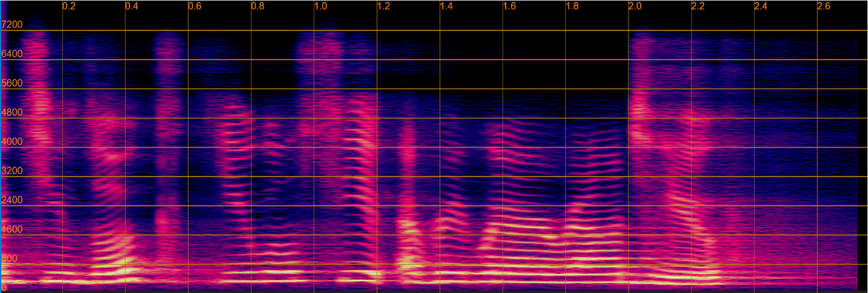Click the 2.2 time marker label

tap(698, 6)
